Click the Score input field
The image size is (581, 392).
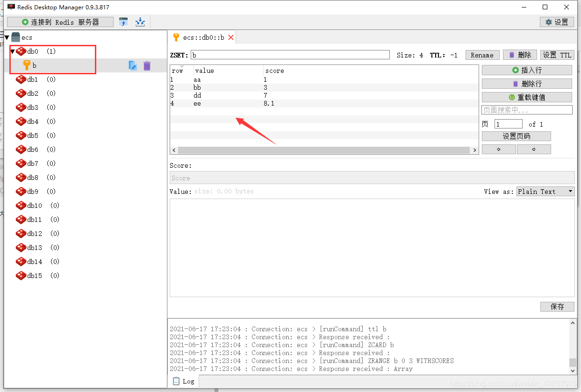(x=372, y=178)
